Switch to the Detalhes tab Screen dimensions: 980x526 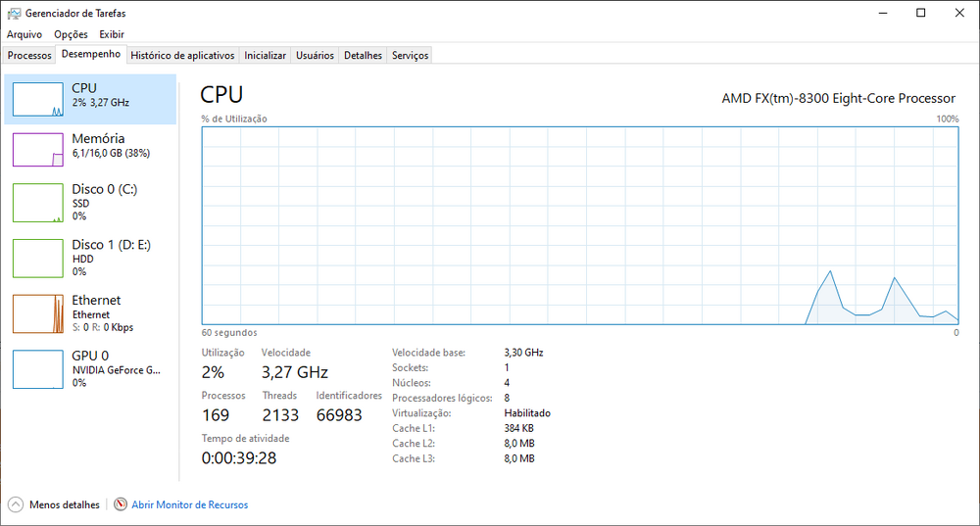[x=363, y=56]
